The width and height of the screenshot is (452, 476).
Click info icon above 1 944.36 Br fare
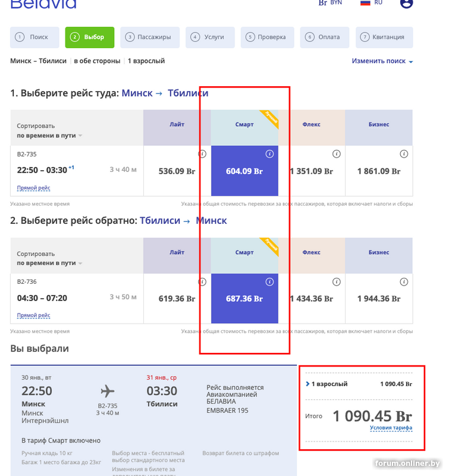click(x=404, y=282)
